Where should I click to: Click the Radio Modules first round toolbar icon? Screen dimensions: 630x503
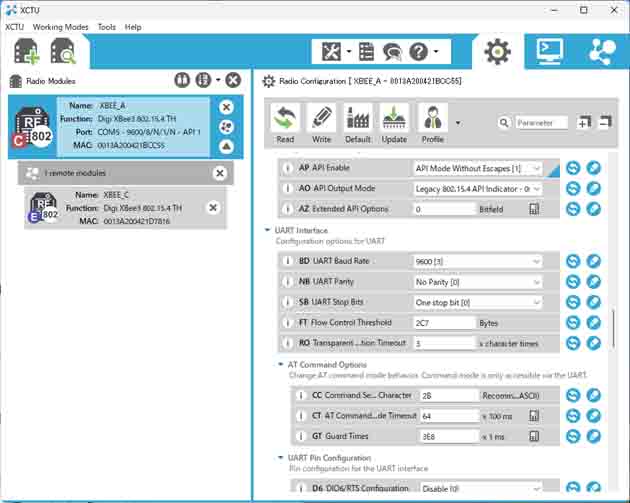click(182, 80)
